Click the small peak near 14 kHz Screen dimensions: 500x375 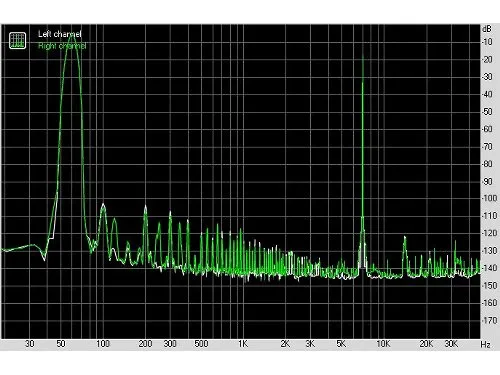405,237
